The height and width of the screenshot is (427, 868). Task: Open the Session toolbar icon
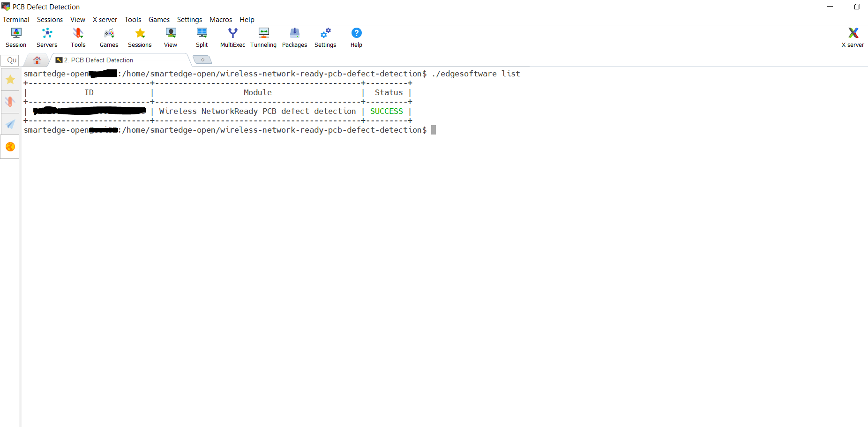click(16, 37)
